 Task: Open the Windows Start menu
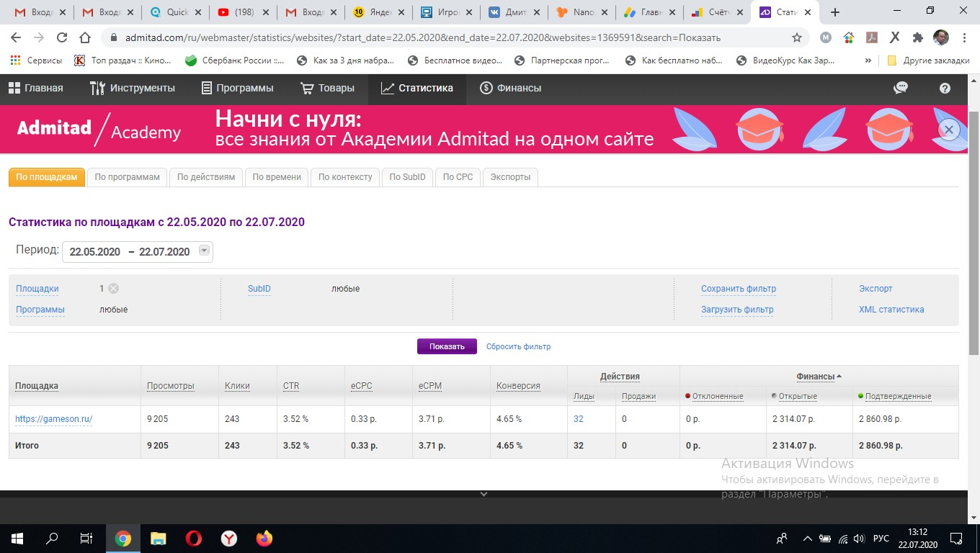pyautogui.click(x=17, y=538)
